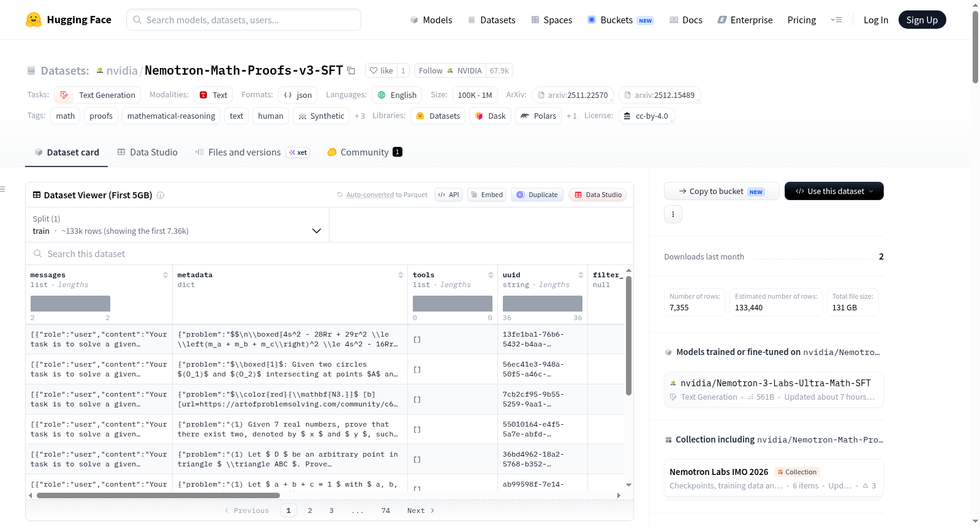Open arxiv:2512.15489 paper tag
Image resolution: width=980 pixels, height=527 pixels.
pos(660,95)
